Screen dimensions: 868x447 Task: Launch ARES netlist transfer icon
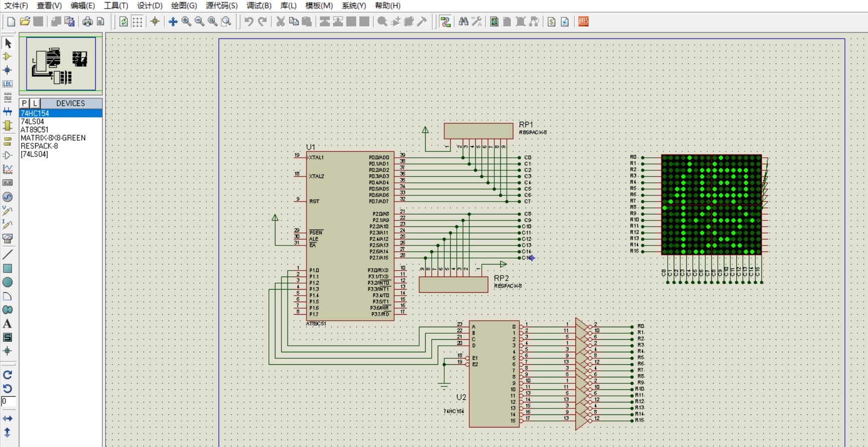tap(584, 22)
